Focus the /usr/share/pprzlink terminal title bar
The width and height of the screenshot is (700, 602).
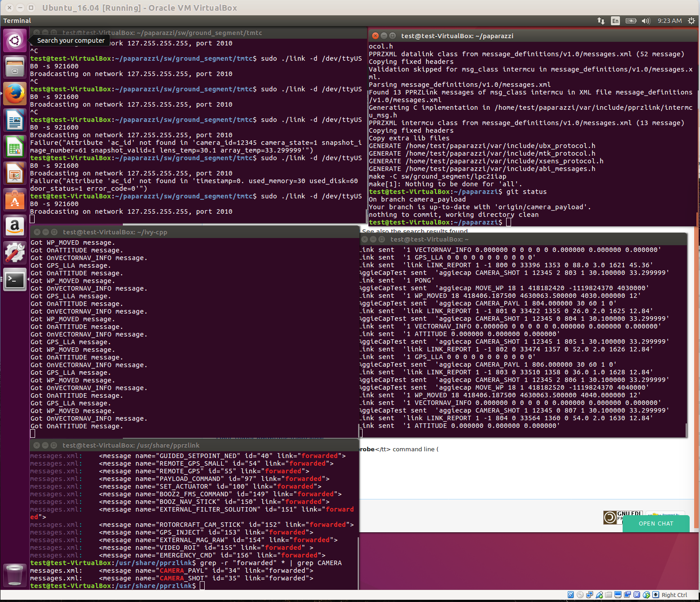194,445
